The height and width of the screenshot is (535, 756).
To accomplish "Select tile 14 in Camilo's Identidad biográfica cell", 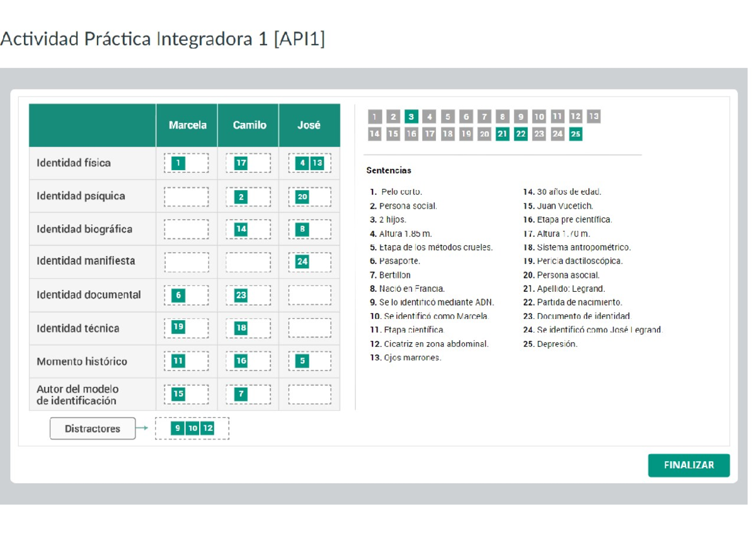I will point(241,229).
